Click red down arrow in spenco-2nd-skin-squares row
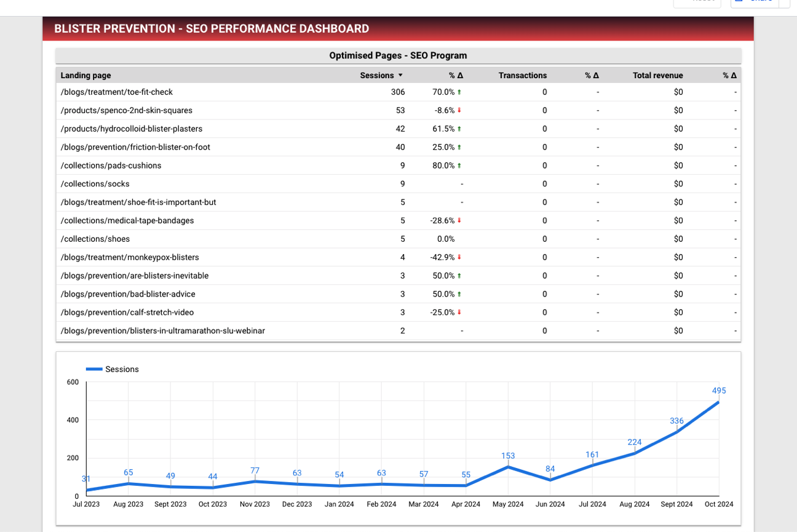 (x=459, y=111)
